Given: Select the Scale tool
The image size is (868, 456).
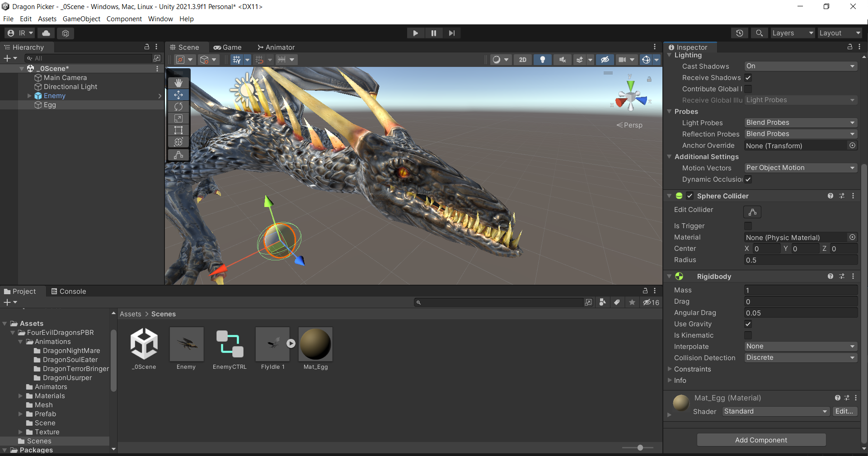Looking at the screenshot, I should click(x=178, y=118).
